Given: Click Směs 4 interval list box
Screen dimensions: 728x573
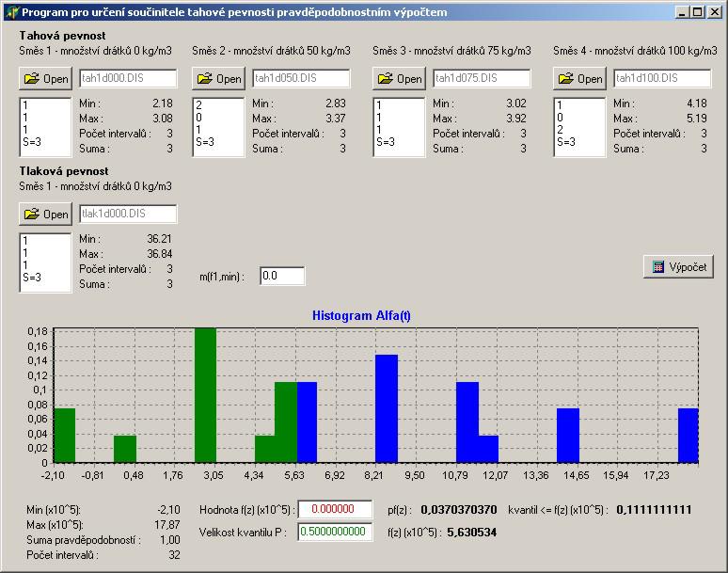Looking at the screenshot, I should pyautogui.click(x=580, y=127).
